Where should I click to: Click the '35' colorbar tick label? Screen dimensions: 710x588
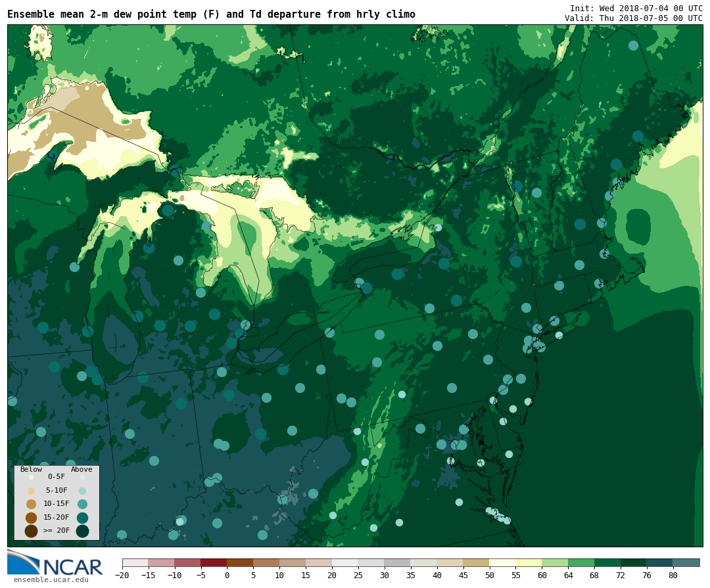[411, 576]
